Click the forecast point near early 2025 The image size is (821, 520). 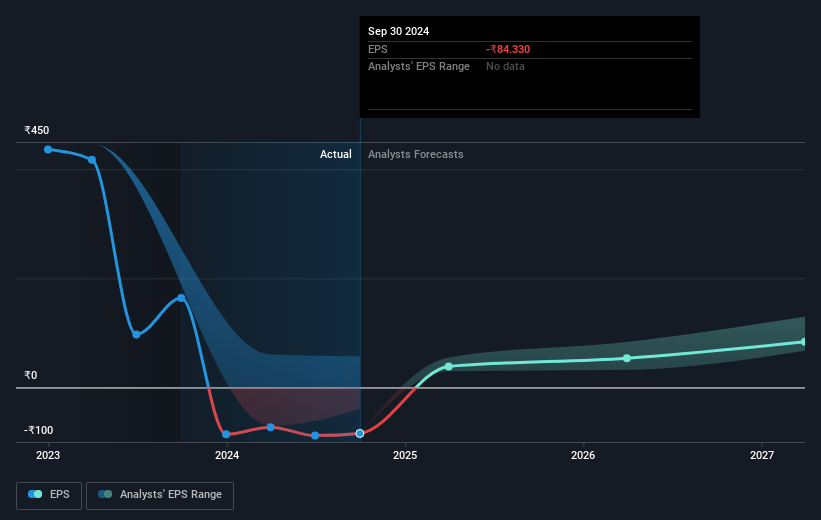coord(449,367)
